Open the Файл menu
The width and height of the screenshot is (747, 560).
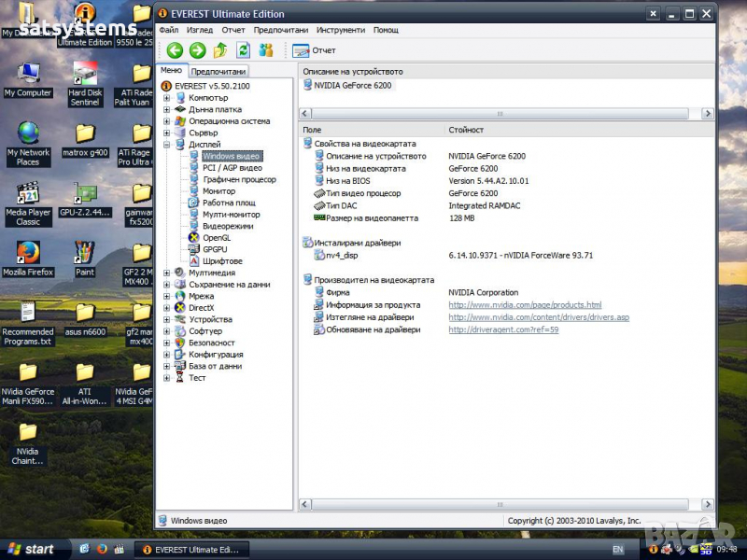[x=168, y=30]
